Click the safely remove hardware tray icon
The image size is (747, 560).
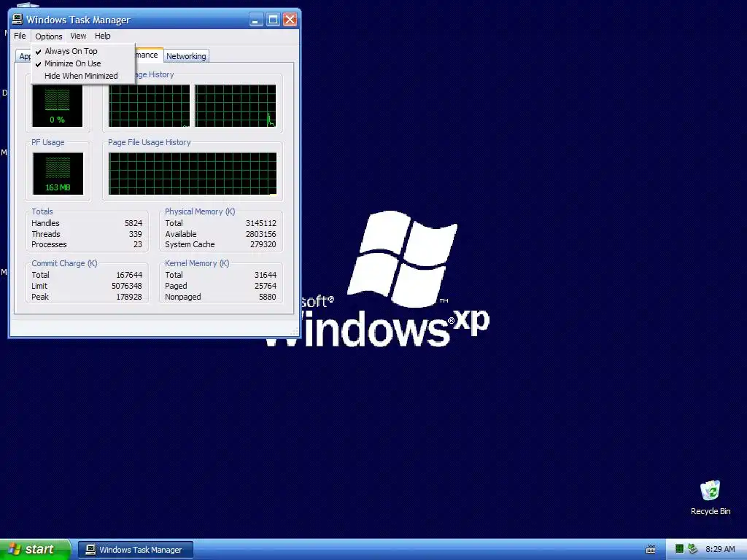click(692, 549)
